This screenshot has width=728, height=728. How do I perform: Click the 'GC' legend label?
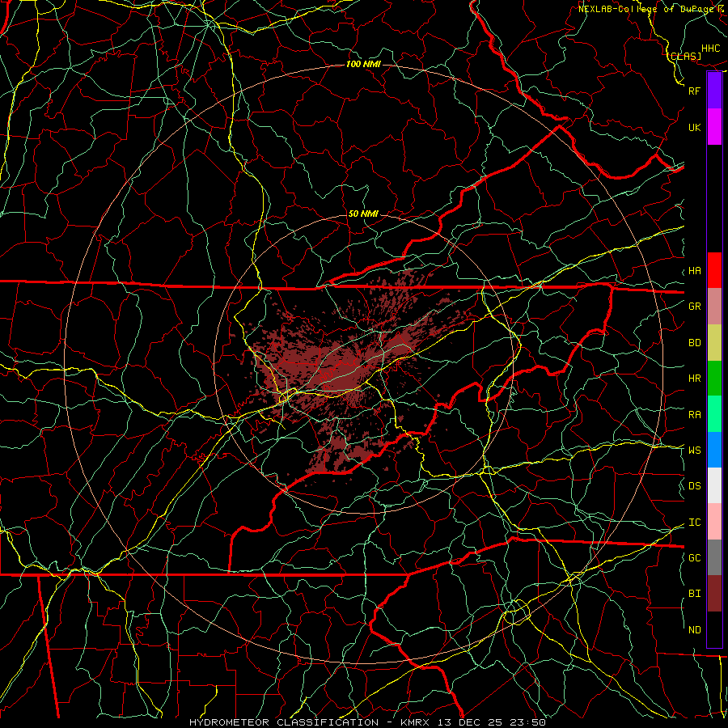(x=695, y=558)
